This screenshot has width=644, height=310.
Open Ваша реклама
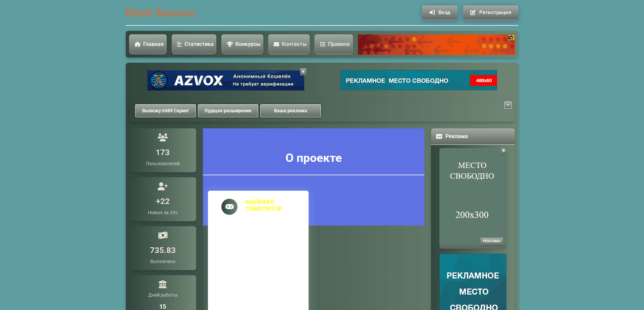coord(290,111)
